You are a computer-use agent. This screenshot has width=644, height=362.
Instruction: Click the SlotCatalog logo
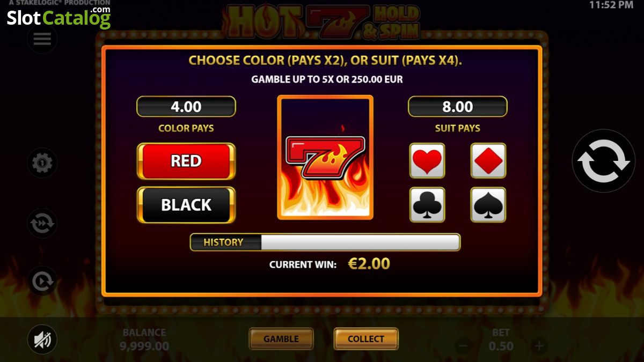[x=58, y=17]
